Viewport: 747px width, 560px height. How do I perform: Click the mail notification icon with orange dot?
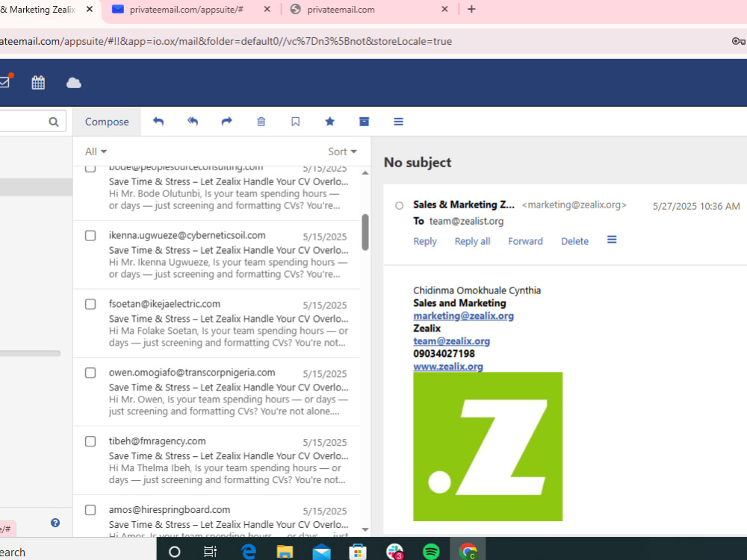[6, 81]
